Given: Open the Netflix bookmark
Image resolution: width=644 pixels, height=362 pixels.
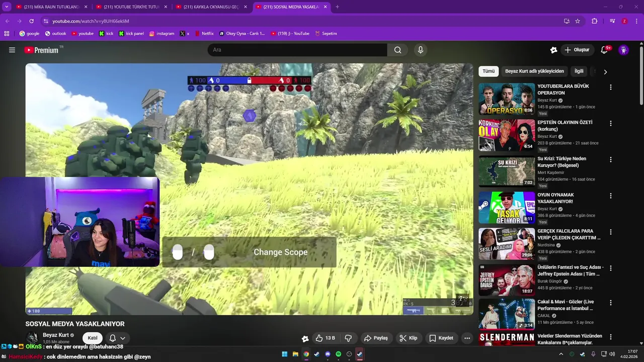Looking at the screenshot, I should pos(204,34).
